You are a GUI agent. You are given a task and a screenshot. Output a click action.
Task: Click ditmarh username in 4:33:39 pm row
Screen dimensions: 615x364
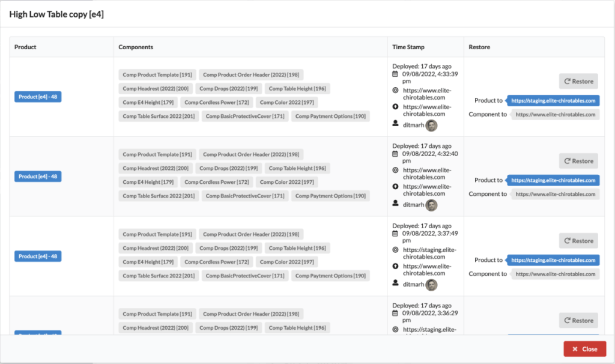(x=413, y=125)
